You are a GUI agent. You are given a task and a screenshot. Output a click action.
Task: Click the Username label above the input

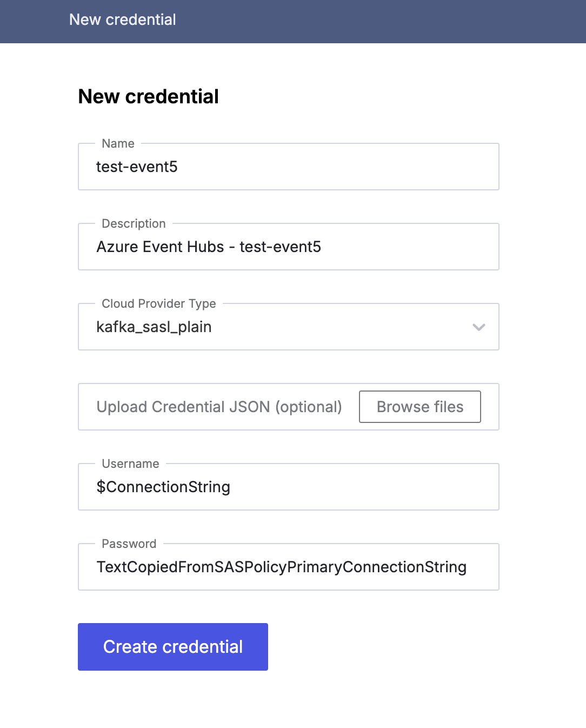130,464
